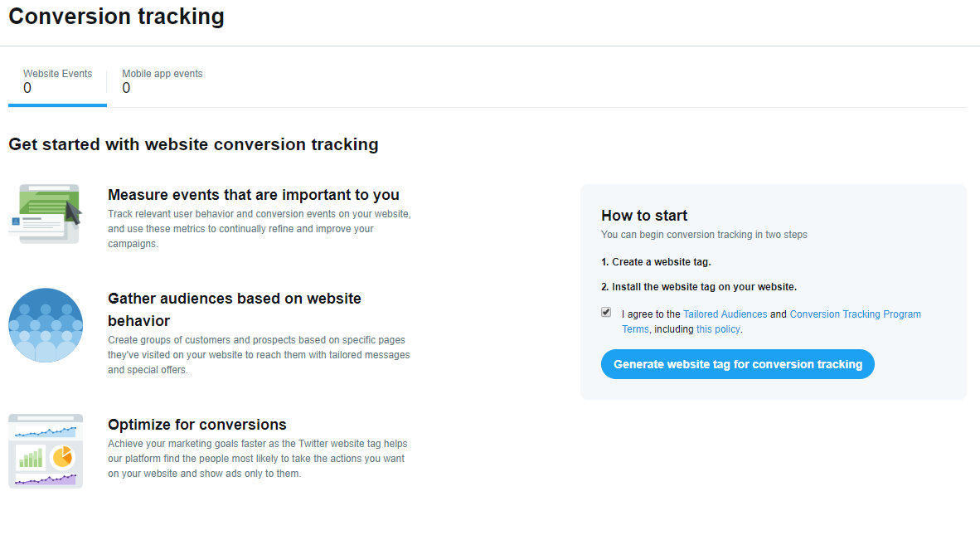The height and width of the screenshot is (540, 980).
Task: Open the Tailored Audiences link
Action: point(725,314)
